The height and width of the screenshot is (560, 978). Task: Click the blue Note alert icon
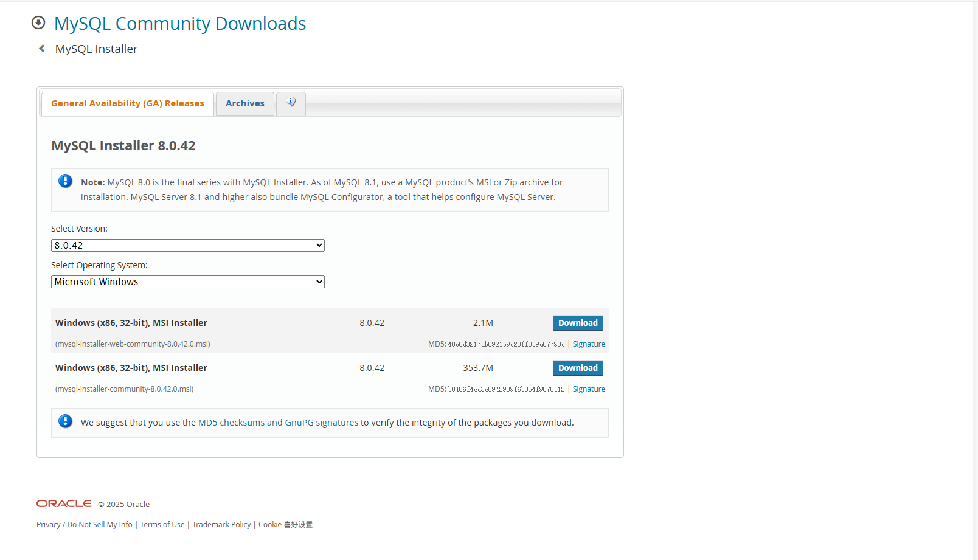(x=65, y=181)
